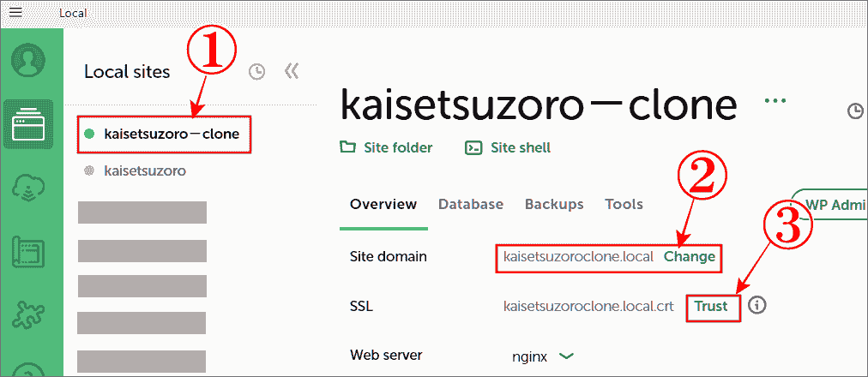The width and height of the screenshot is (868, 377).
Task: Select the kaisetsuzoro-clone site
Action: pyautogui.click(x=165, y=134)
